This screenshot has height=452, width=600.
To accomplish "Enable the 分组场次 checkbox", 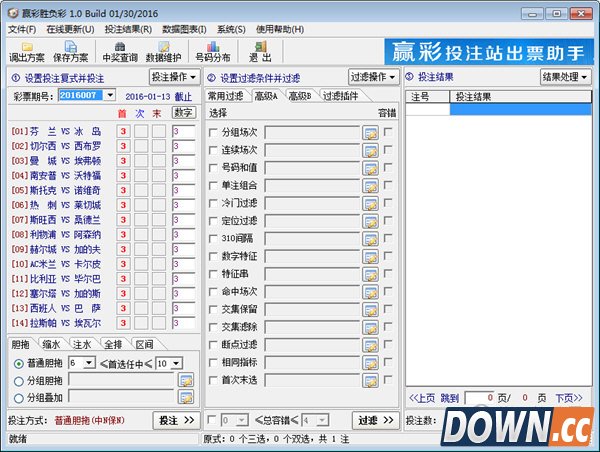I will (213, 133).
